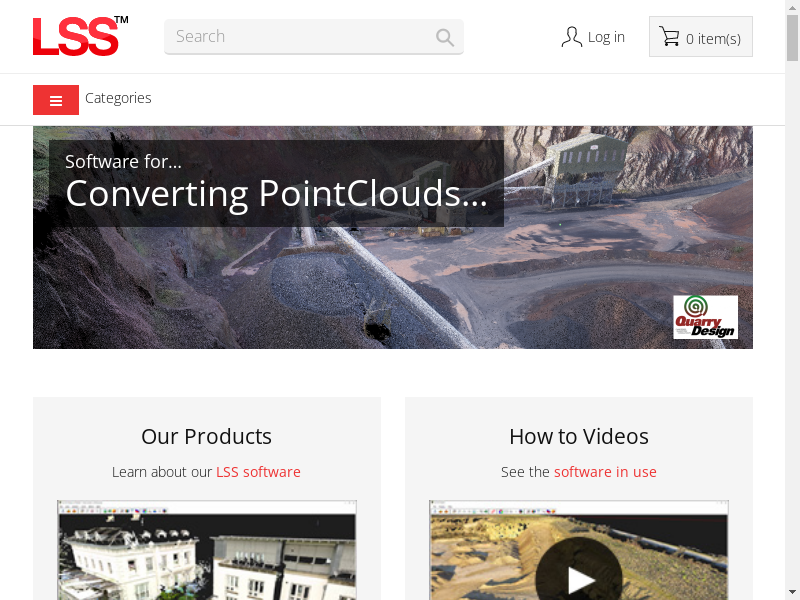This screenshot has height=600, width=800.
Task: Click the shopping cart icon
Action: point(669,37)
